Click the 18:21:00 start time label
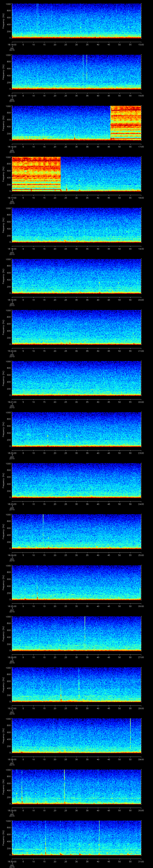 pyautogui.click(x=12, y=402)
